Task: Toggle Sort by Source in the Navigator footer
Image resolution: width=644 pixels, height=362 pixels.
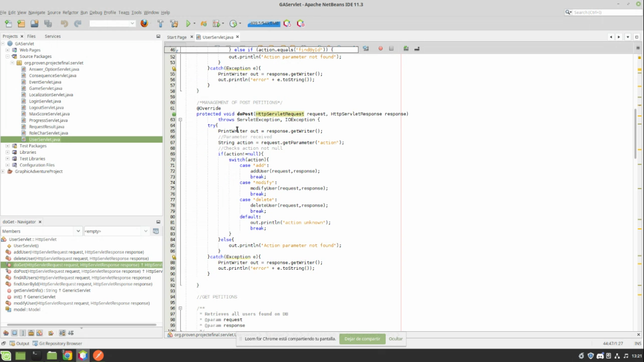Action: (70, 333)
